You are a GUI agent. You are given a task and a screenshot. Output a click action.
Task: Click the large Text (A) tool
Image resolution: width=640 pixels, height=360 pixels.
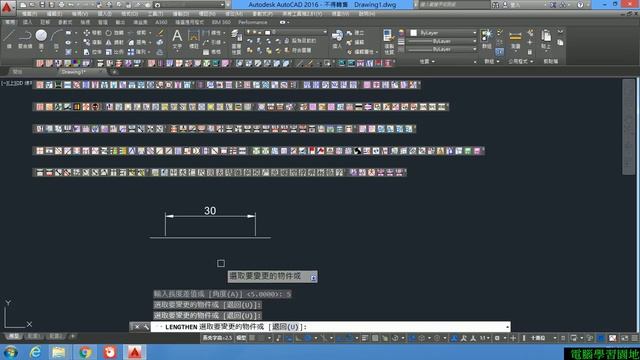177,37
